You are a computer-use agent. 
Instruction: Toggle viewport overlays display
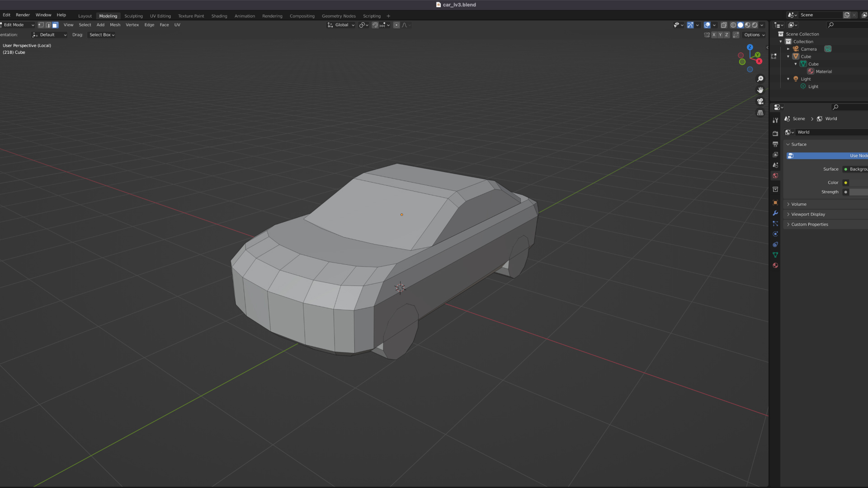pyautogui.click(x=707, y=25)
